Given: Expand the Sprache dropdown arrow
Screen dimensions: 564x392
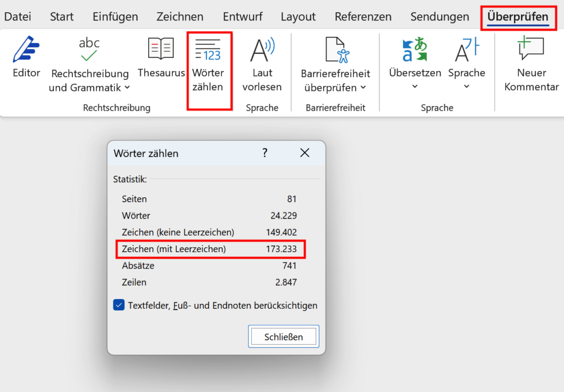Looking at the screenshot, I should coord(467,86).
